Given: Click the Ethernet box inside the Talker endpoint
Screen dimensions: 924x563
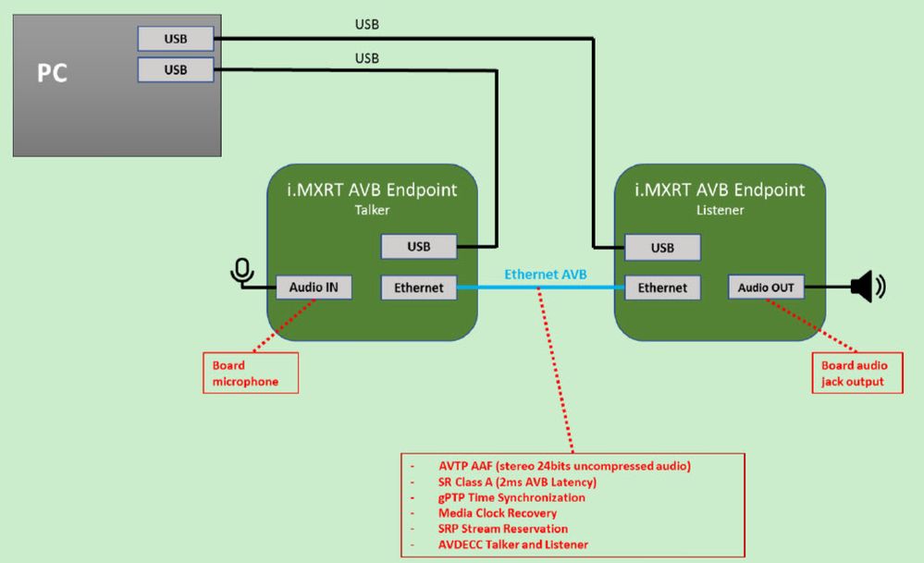Looking at the screenshot, I should tap(419, 288).
